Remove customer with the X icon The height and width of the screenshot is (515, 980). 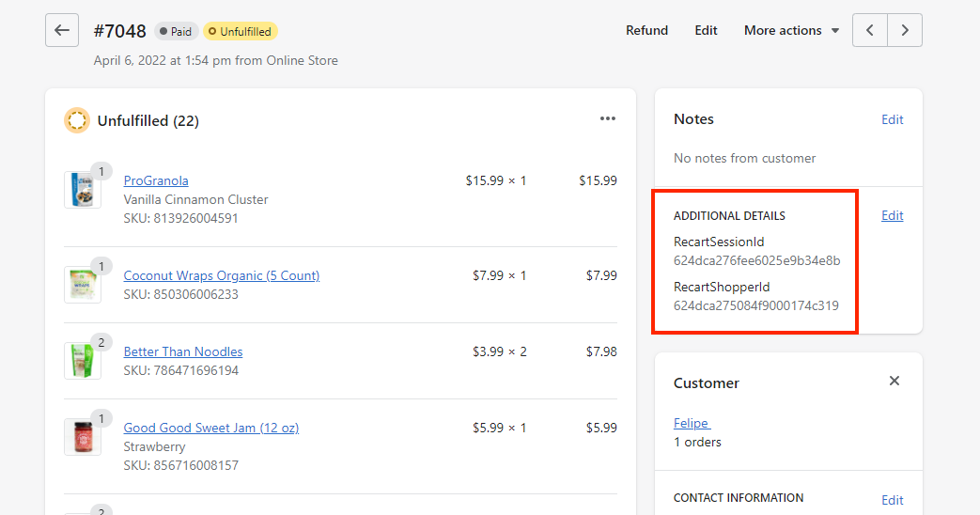(894, 381)
